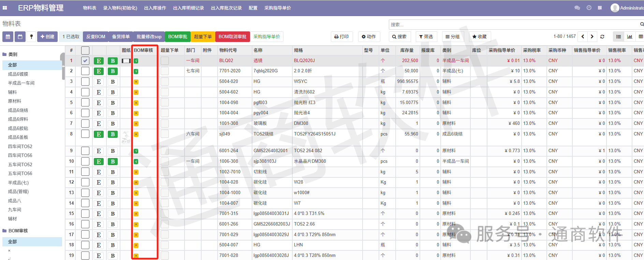Toggle the select-all header checkbox
Screen dimensions: 644x260
coord(85,50)
